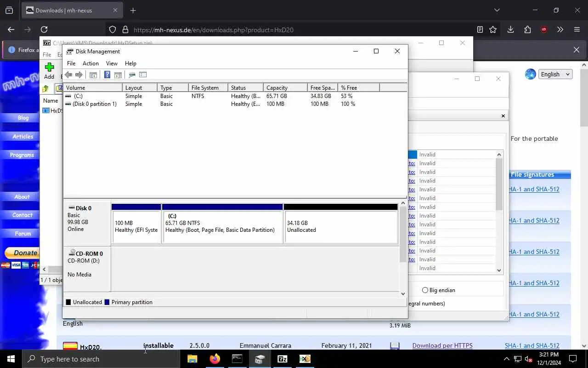The image size is (588, 368).
Task: Select the (Disk 0 partition 1) volume row
Action: tap(235, 104)
